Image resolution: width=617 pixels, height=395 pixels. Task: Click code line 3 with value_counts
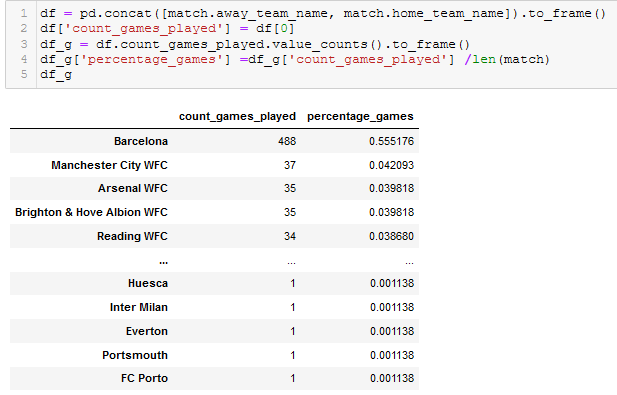coord(255,44)
